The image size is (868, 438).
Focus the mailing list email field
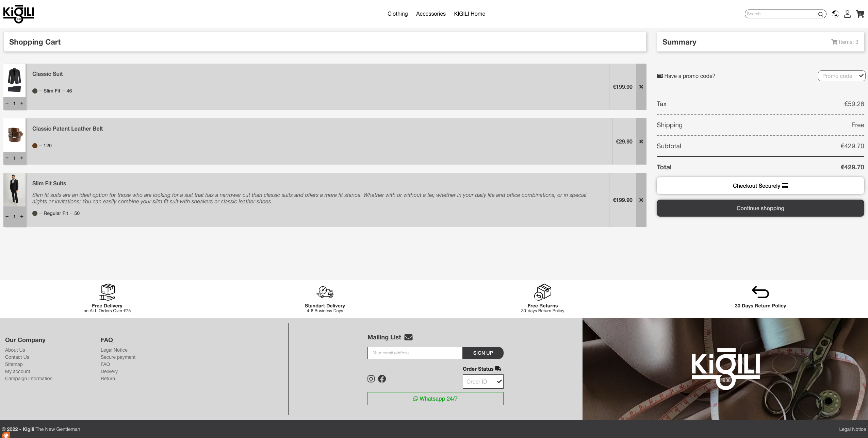coord(414,353)
